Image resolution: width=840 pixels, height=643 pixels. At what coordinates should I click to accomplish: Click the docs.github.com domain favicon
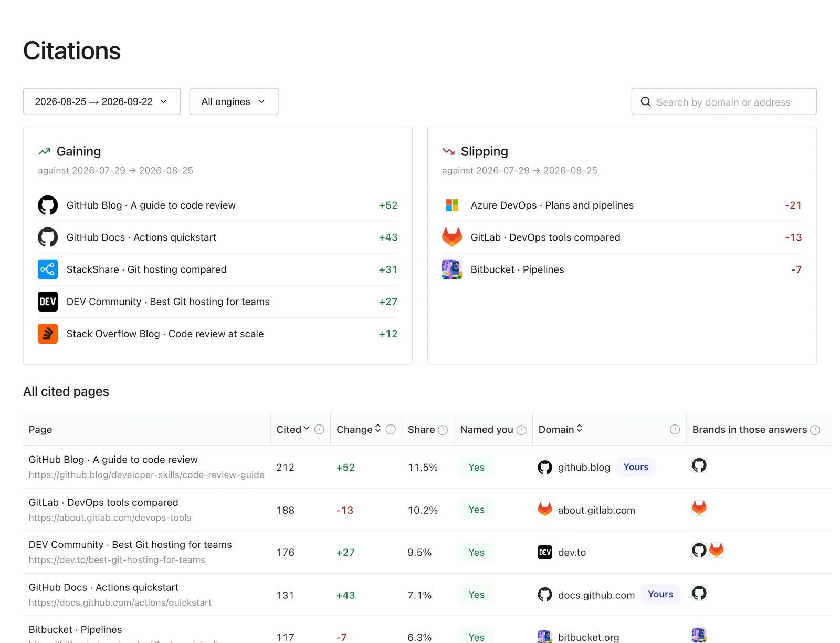[x=545, y=595]
